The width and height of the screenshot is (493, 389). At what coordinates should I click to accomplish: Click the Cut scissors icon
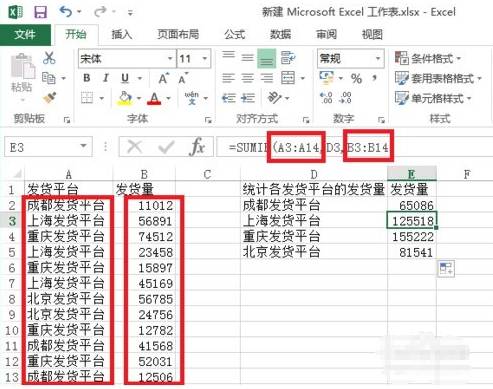coord(49,58)
